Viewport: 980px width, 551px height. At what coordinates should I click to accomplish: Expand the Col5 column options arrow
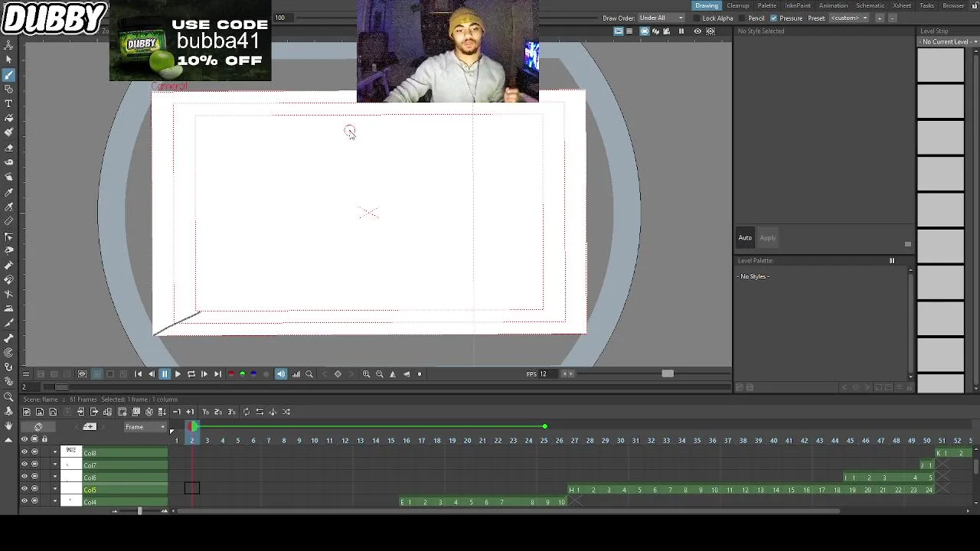tap(54, 489)
